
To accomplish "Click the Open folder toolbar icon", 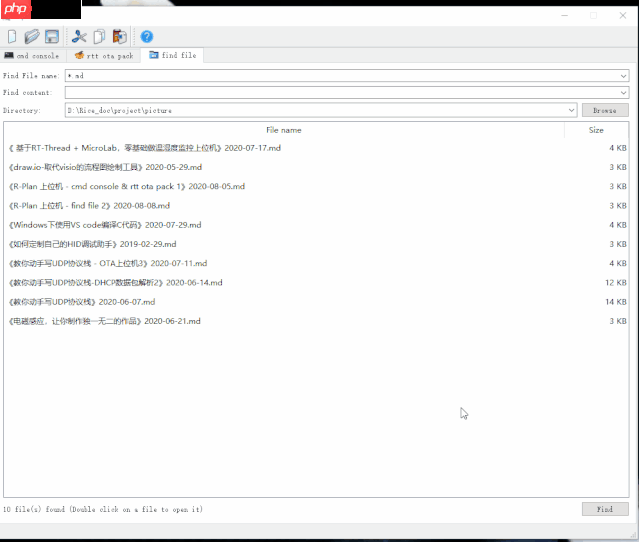I will pyautogui.click(x=32, y=37).
